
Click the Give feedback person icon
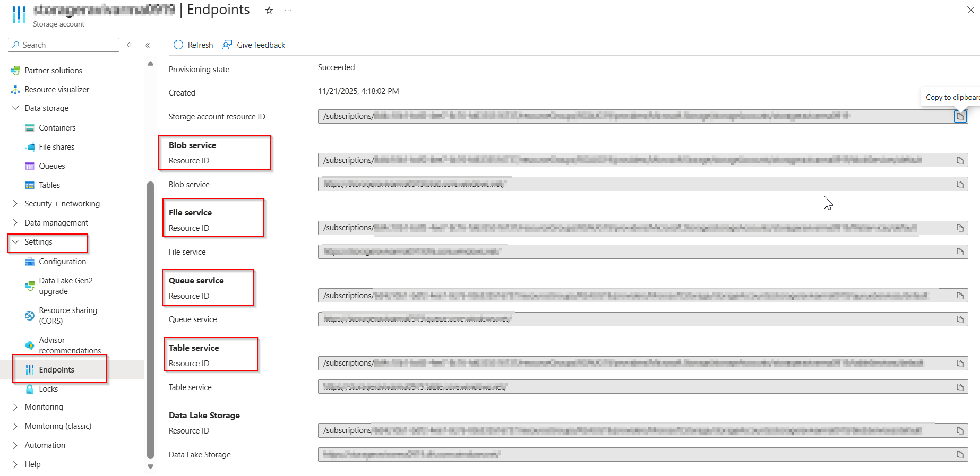coord(227,45)
